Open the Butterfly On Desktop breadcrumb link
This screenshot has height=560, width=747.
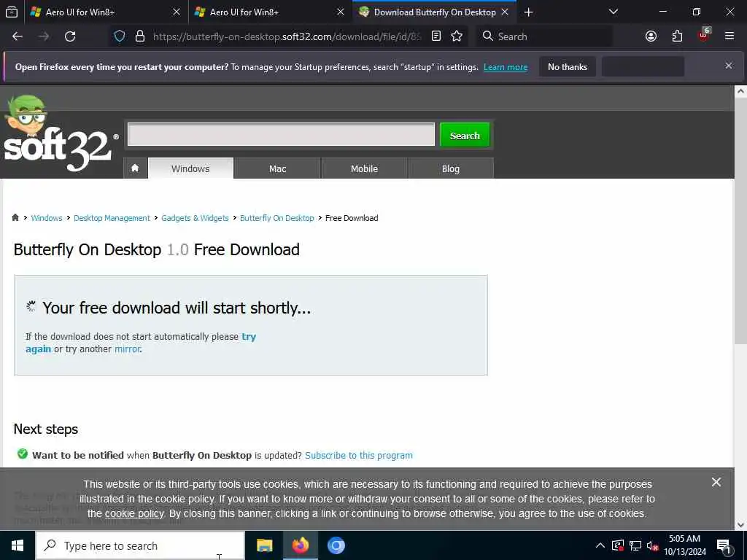[x=276, y=218]
